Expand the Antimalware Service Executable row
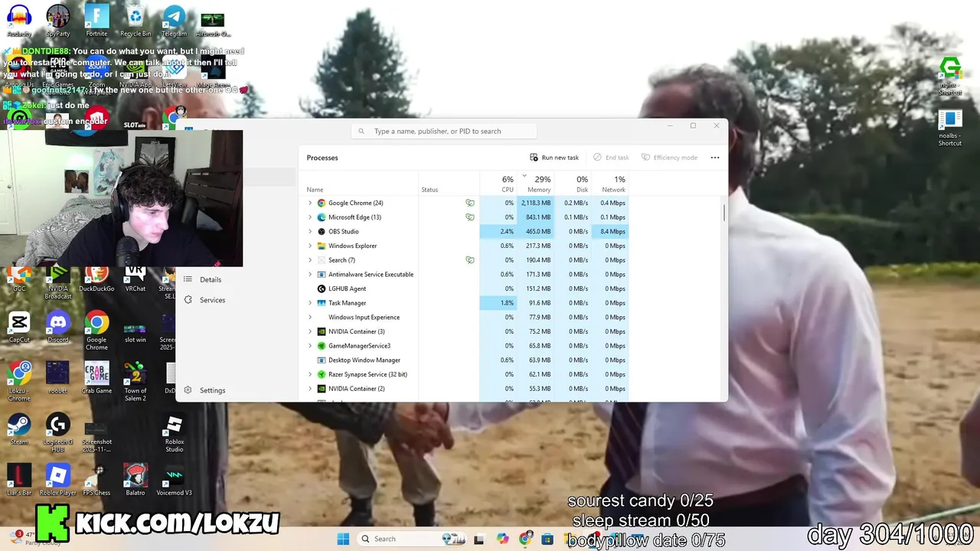The image size is (980, 551). [x=310, y=274]
